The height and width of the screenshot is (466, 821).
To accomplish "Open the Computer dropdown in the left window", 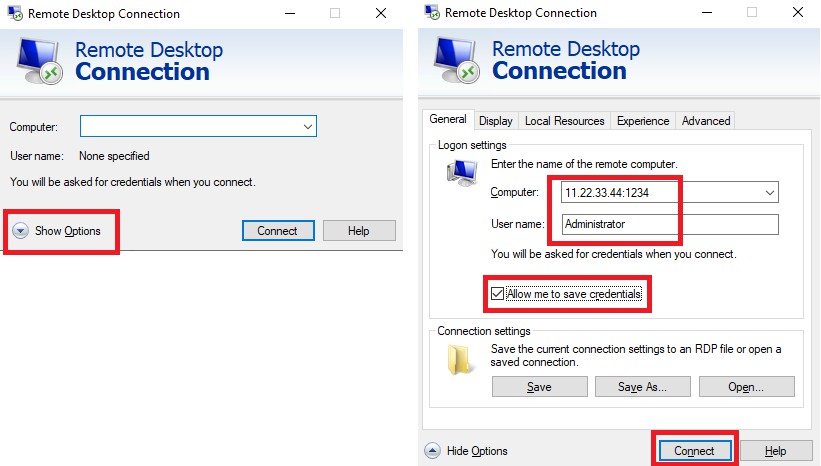I will tap(308, 127).
